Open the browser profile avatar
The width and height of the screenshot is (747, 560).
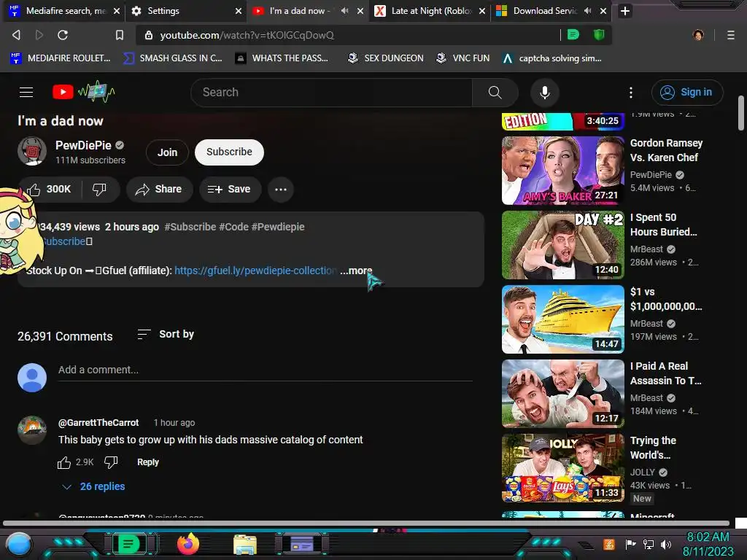[x=698, y=35]
